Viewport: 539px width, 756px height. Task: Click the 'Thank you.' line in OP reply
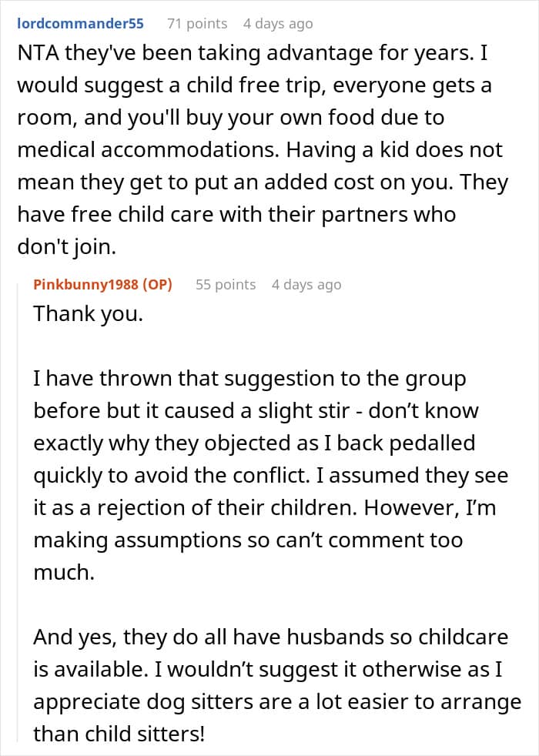(x=89, y=314)
